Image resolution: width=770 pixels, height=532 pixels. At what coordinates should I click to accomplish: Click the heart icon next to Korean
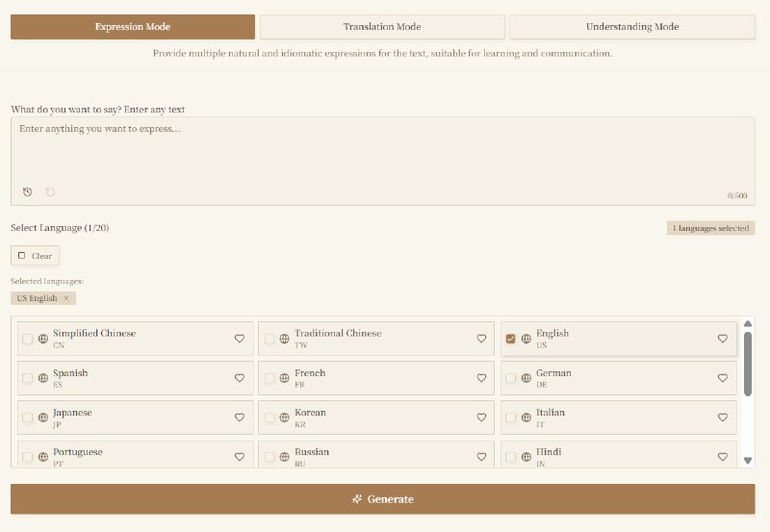[x=481, y=418]
